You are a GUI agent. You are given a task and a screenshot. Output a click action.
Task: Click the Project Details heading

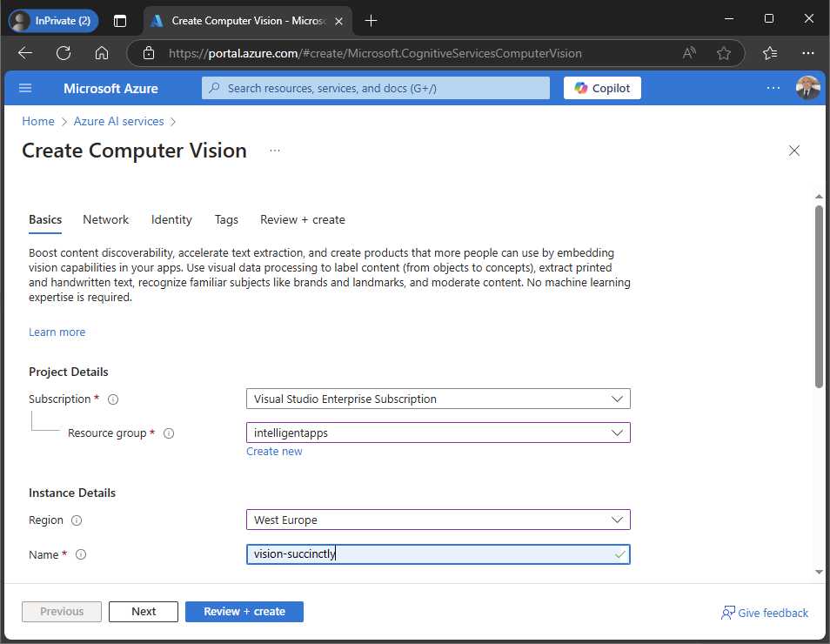click(68, 372)
